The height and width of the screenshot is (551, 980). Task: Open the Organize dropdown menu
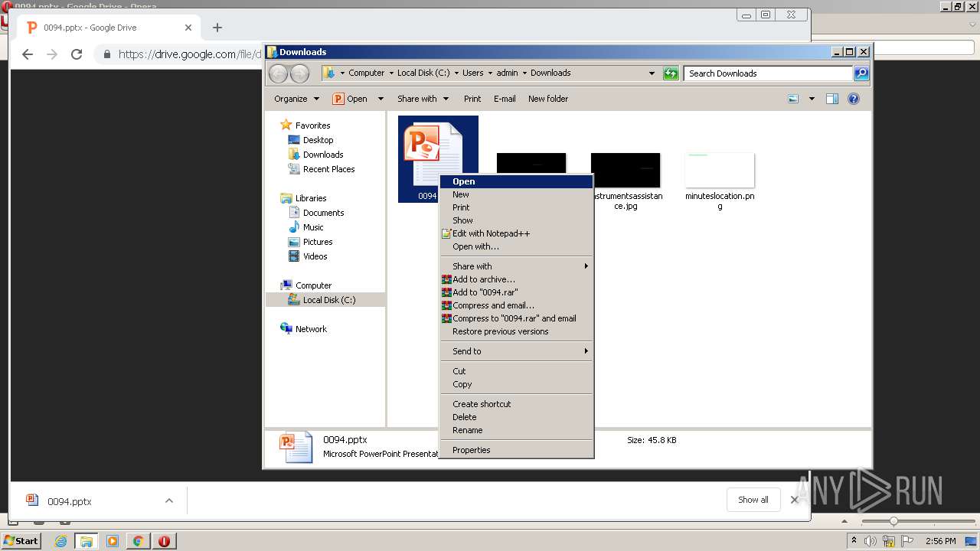pyautogui.click(x=296, y=99)
